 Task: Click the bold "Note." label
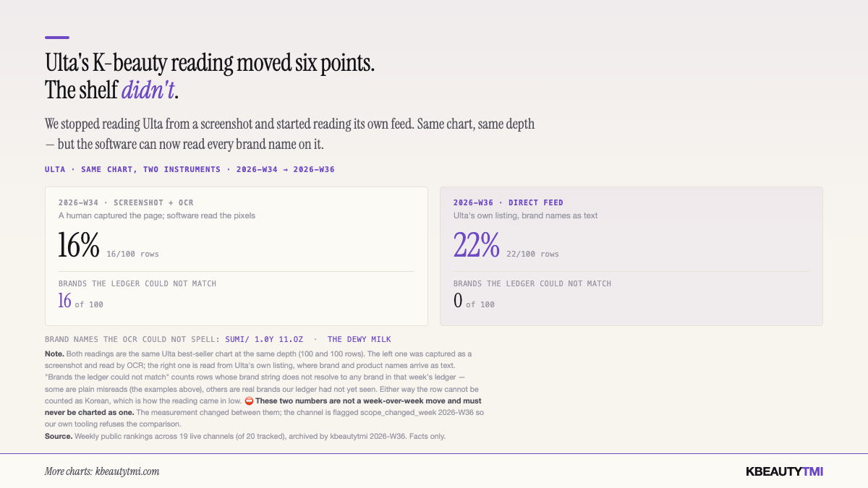click(54, 354)
